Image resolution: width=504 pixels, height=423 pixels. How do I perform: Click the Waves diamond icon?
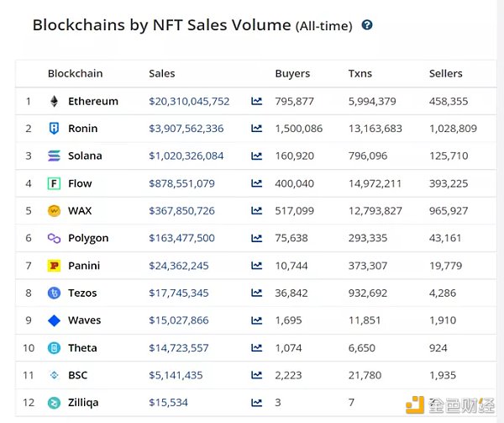(x=55, y=320)
